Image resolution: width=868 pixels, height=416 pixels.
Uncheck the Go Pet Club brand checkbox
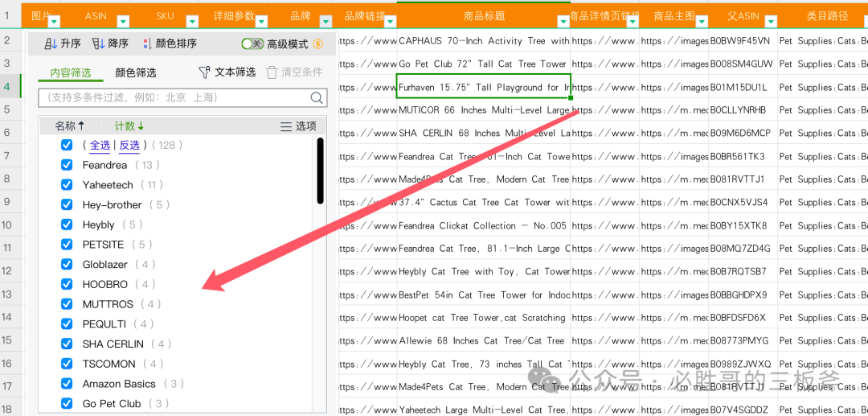pyautogui.click(x=67, y=403)
